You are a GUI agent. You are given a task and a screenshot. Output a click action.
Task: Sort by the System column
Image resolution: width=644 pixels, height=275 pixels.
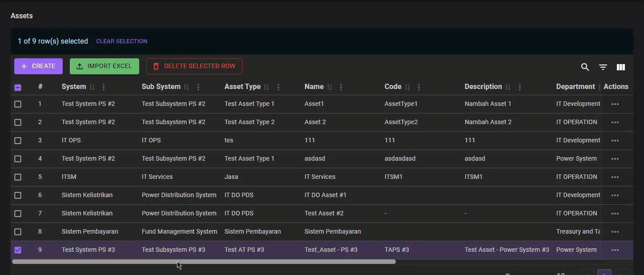point(92,87)
